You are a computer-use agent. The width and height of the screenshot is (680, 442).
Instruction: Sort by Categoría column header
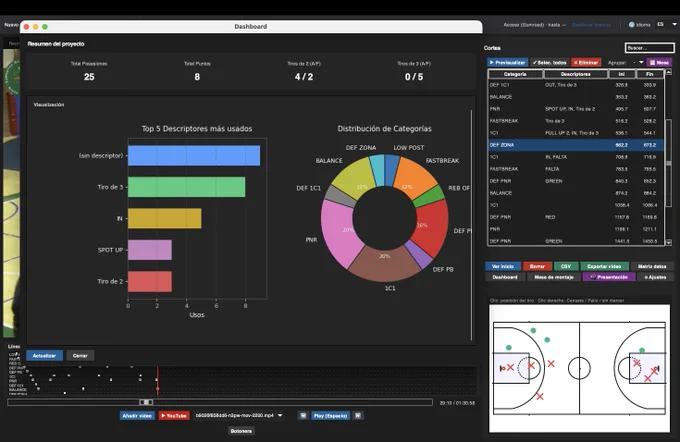click(515, 74)
